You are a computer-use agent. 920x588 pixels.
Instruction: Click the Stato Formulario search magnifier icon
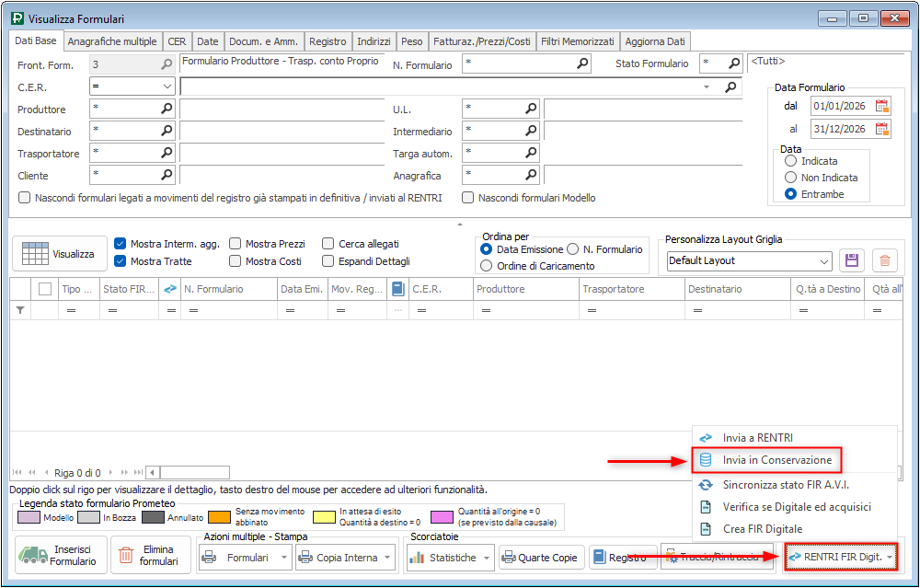[734, 64]
